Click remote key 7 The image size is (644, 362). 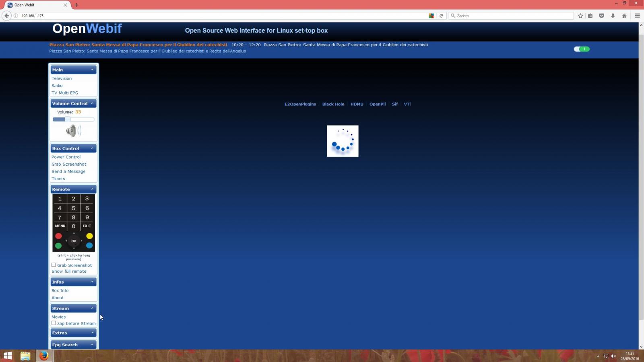pyautogui.click(x=60, y=217)
